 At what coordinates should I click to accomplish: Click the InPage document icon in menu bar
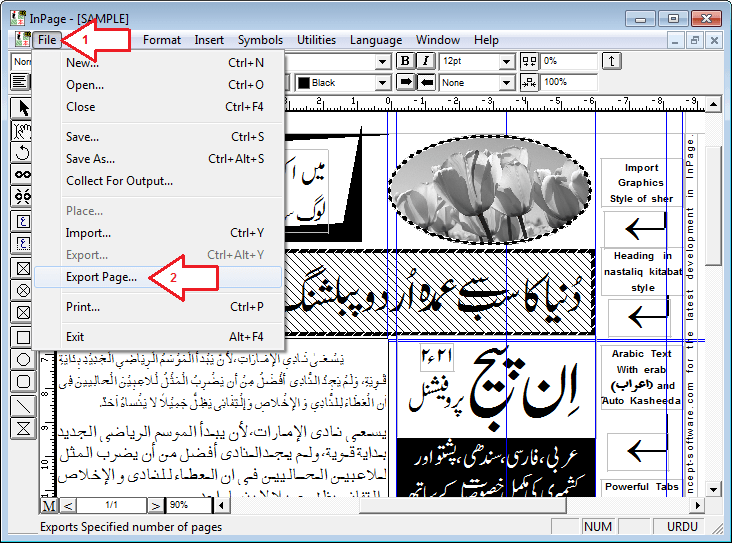click(21, 40)
